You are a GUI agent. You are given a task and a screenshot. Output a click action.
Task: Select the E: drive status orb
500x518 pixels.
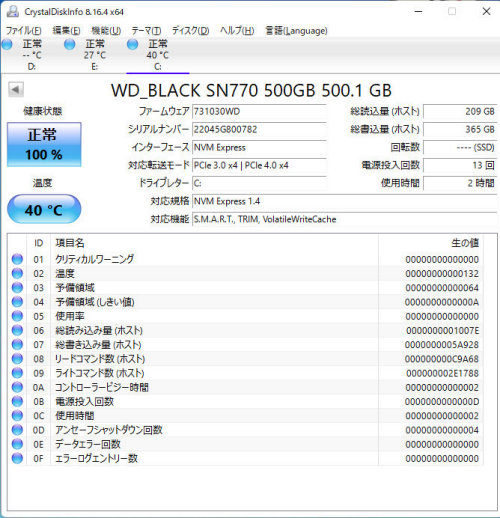pos(70,44)
